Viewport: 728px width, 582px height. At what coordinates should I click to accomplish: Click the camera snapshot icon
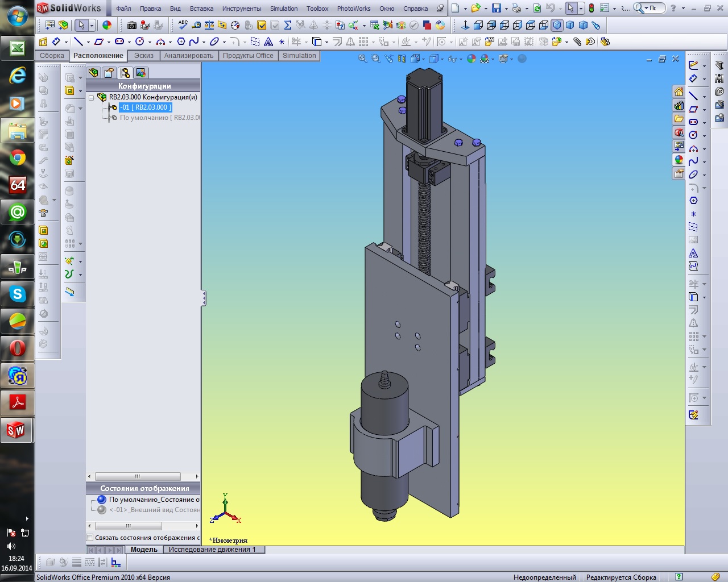coord(132,25)
